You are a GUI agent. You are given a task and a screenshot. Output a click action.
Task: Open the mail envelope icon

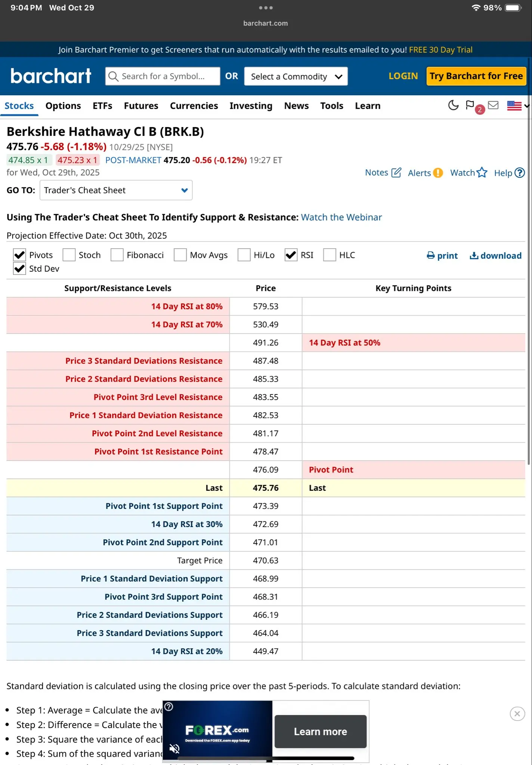click(x=493, y=105)
